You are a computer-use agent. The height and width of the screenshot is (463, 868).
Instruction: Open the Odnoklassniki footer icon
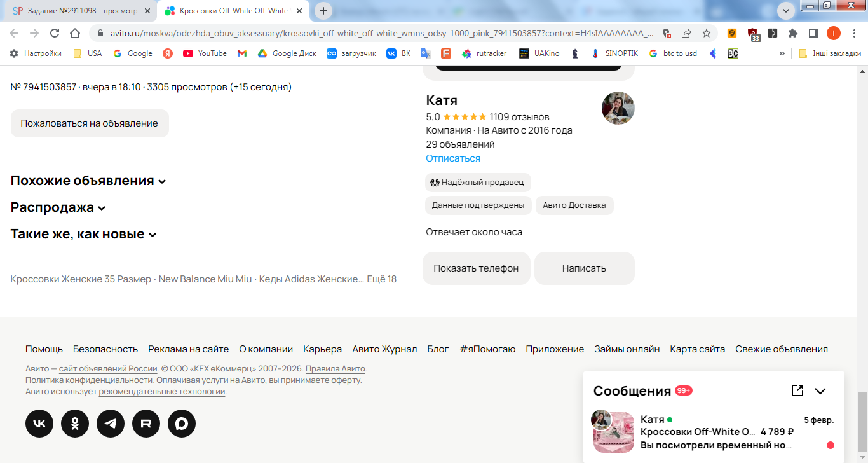tap(75, 424)
